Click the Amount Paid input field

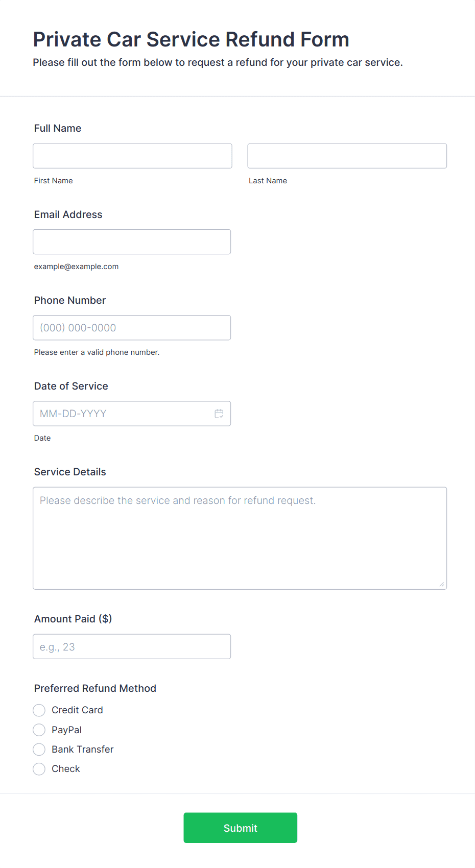coord(132,646)
